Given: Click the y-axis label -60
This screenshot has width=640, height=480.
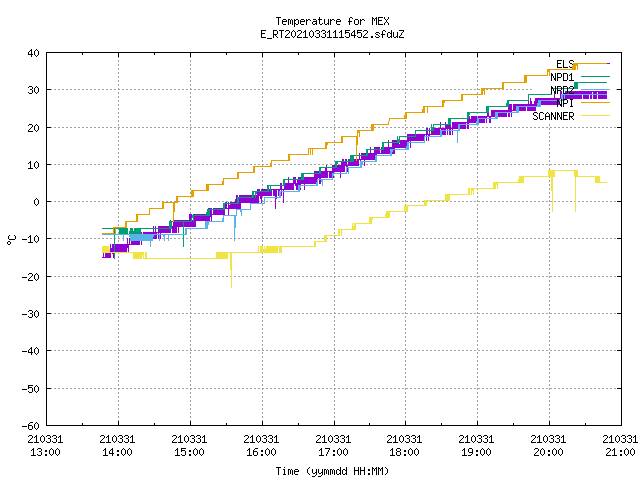Looking at the screenshot, I should [x=31, y=426].
